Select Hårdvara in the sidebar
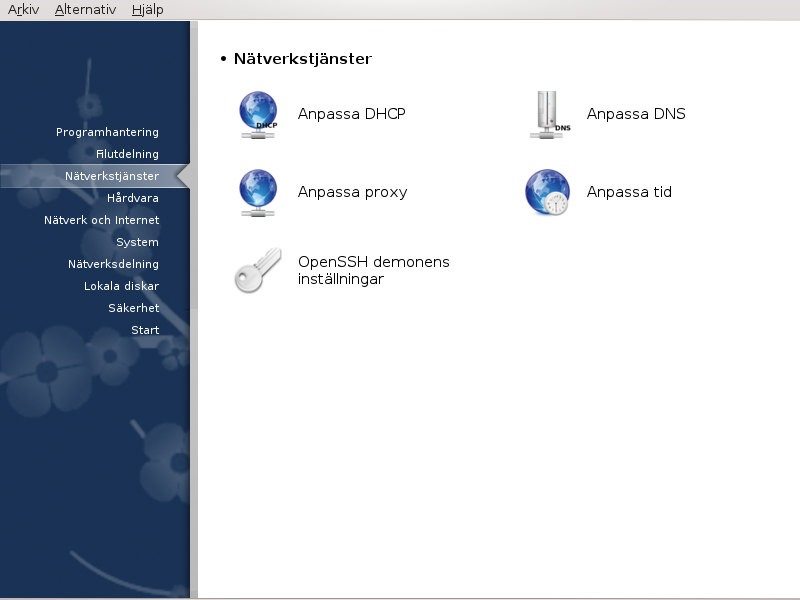Screen dimensions: 800x600 pyautogui.click(x=133, y=198)
